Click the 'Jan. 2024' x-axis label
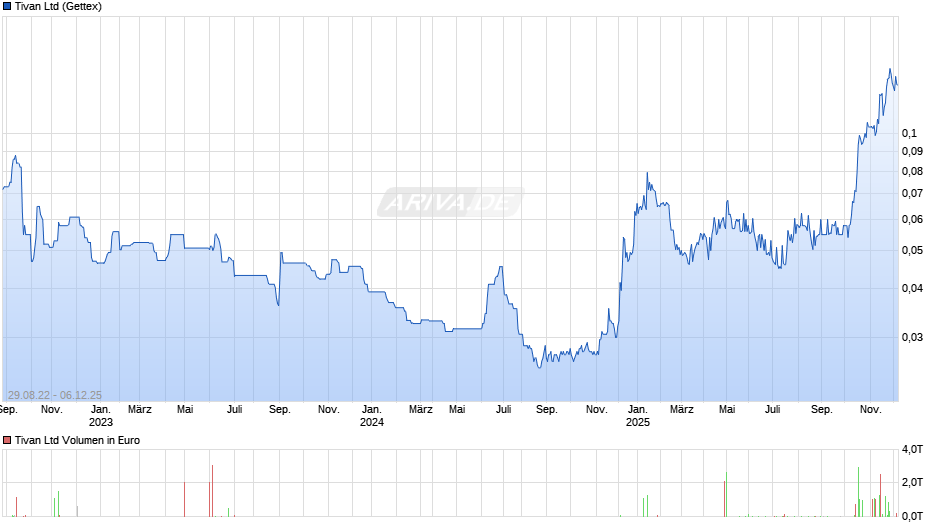 [372, 416]
